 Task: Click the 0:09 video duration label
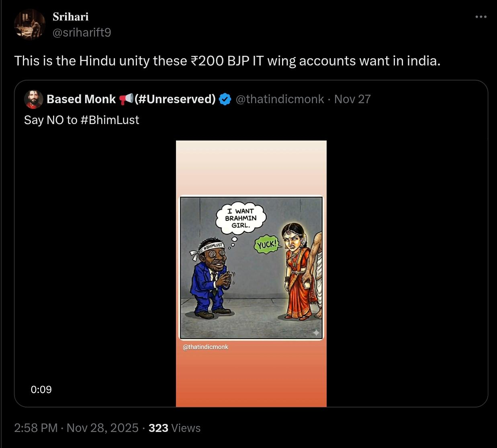41,389
